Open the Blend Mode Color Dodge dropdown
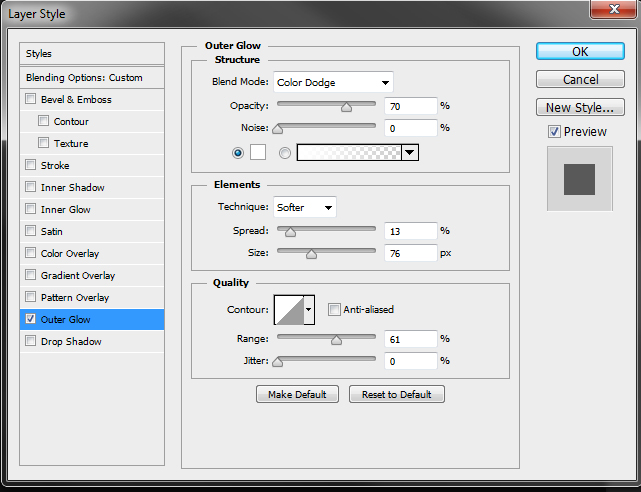The height and width of the screenshot is (492, 641). pos(333,82)
